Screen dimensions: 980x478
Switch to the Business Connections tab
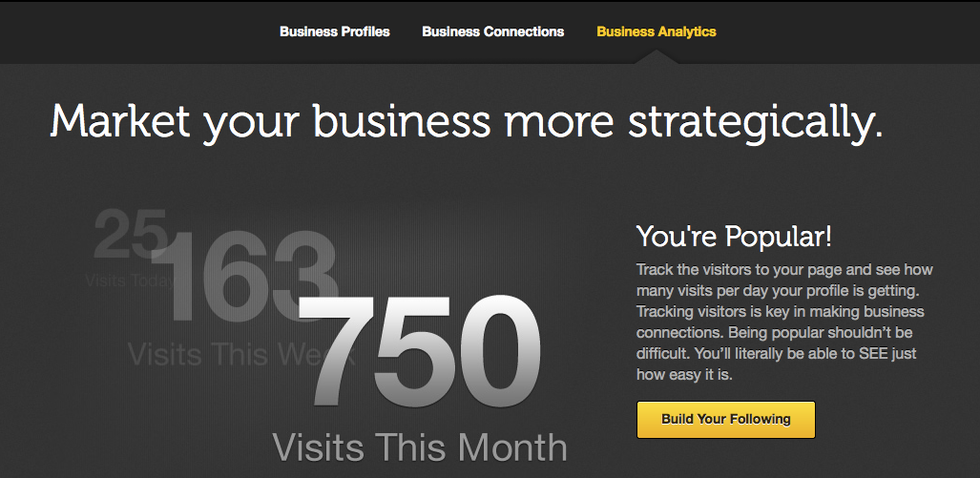pos(492,31)
